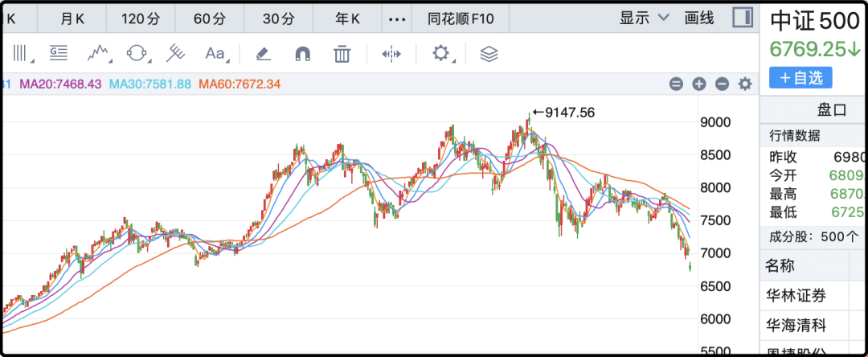Select the circle shape drawing tool
This screenshot has width=868, height=357.
137,54
